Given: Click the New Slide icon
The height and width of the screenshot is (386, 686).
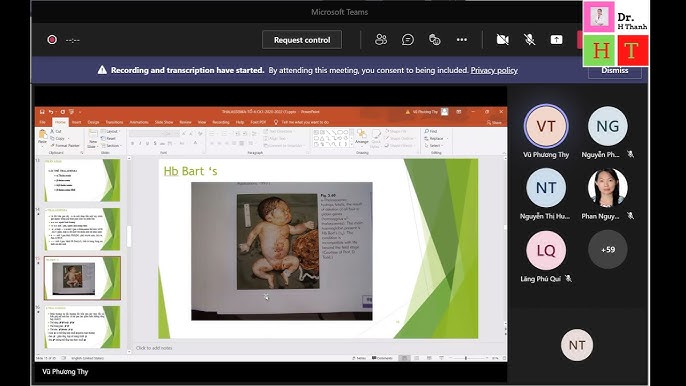Looking at the screenshot, I should coord(93,134).
